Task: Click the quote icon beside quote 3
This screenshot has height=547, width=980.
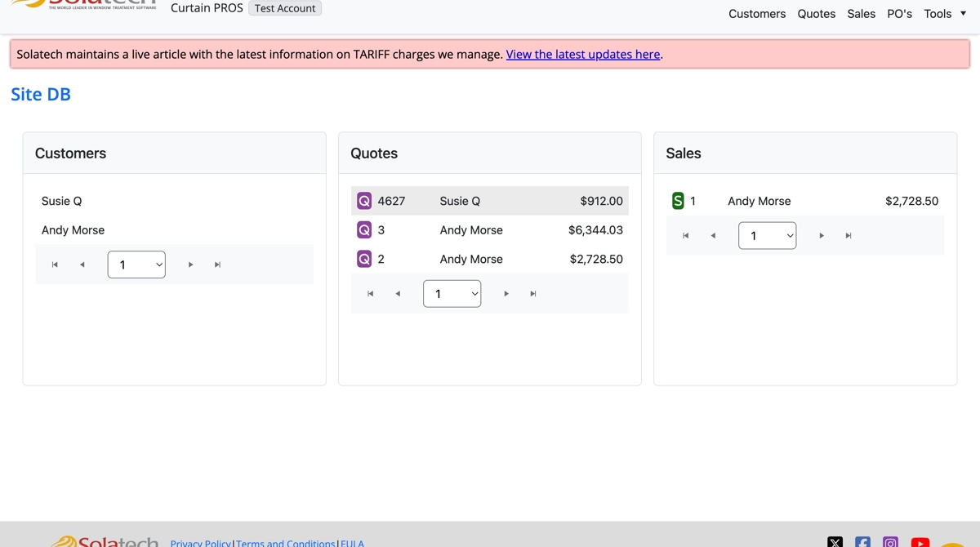Action: (364, 230)
